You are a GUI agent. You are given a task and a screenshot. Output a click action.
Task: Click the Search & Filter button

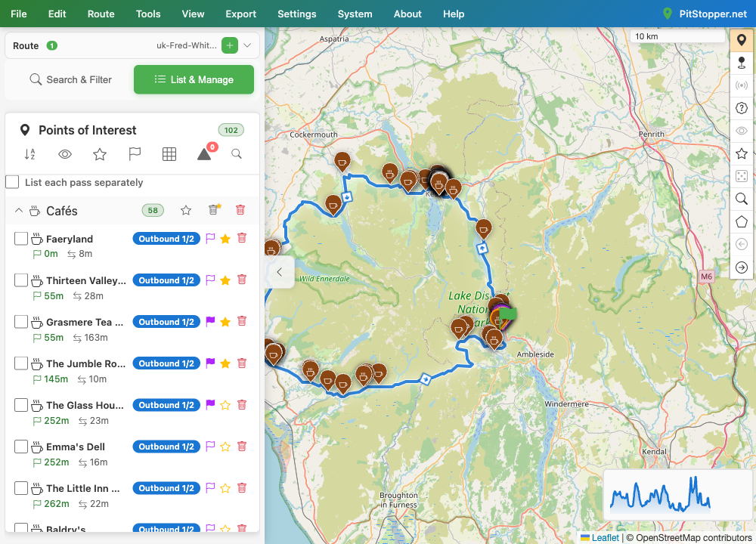tap(70, 79)
